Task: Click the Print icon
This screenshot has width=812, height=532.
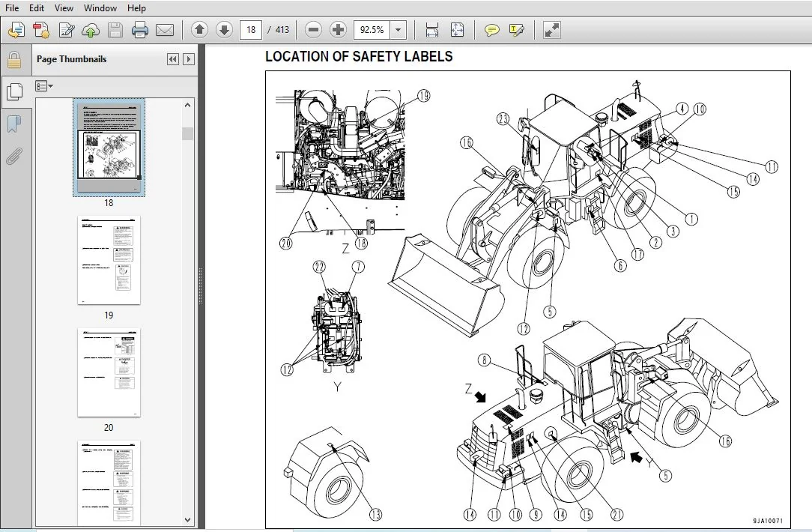Action: [x=140, y=30]
